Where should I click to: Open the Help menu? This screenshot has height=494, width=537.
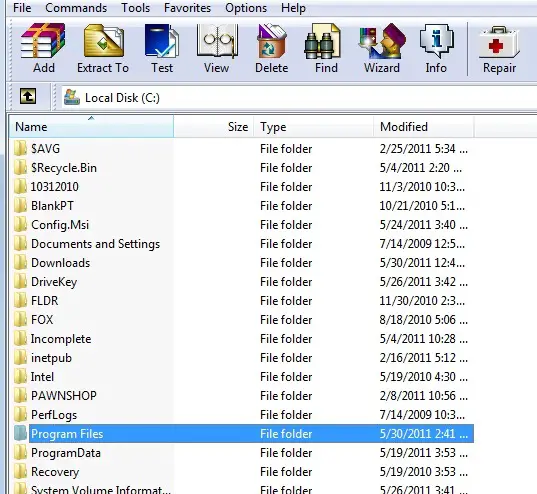(293, 8)
